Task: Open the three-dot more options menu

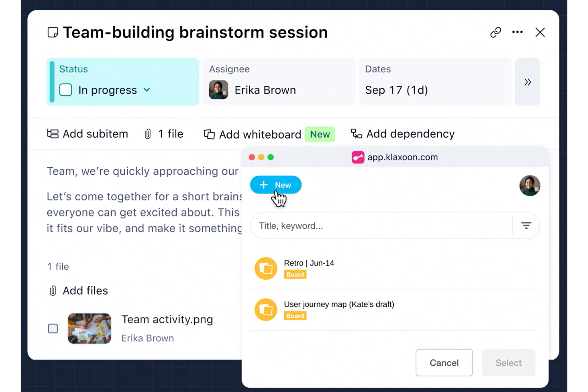Action: click(x=517, y=32)
